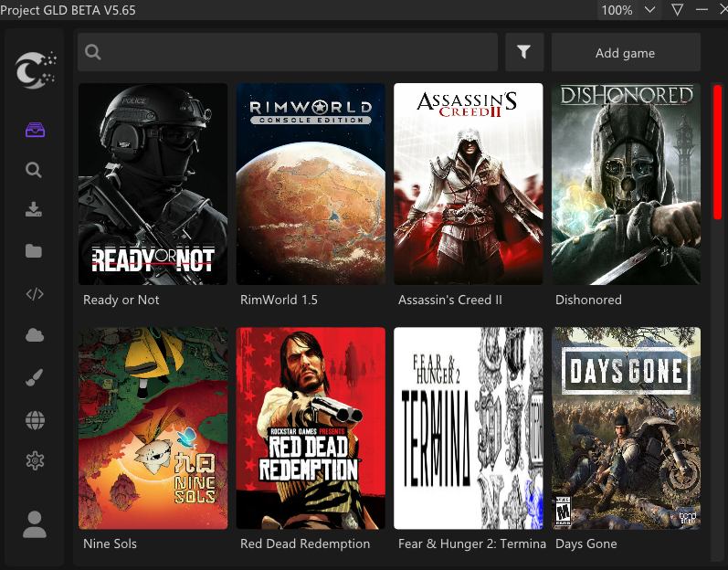Screen dimensions: 728x570
Task: Open the folder sidebar icon
Action: point(34,251)
